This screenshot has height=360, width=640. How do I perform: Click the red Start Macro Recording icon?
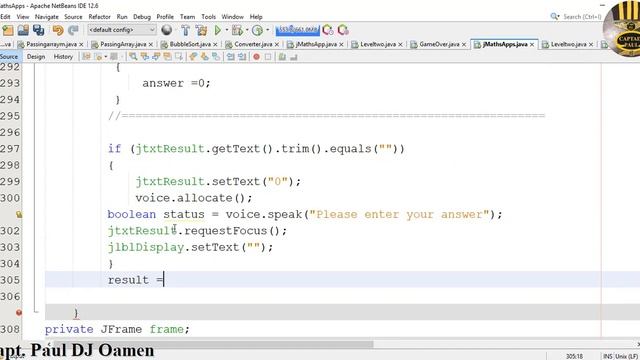click(x=256, y=57)
